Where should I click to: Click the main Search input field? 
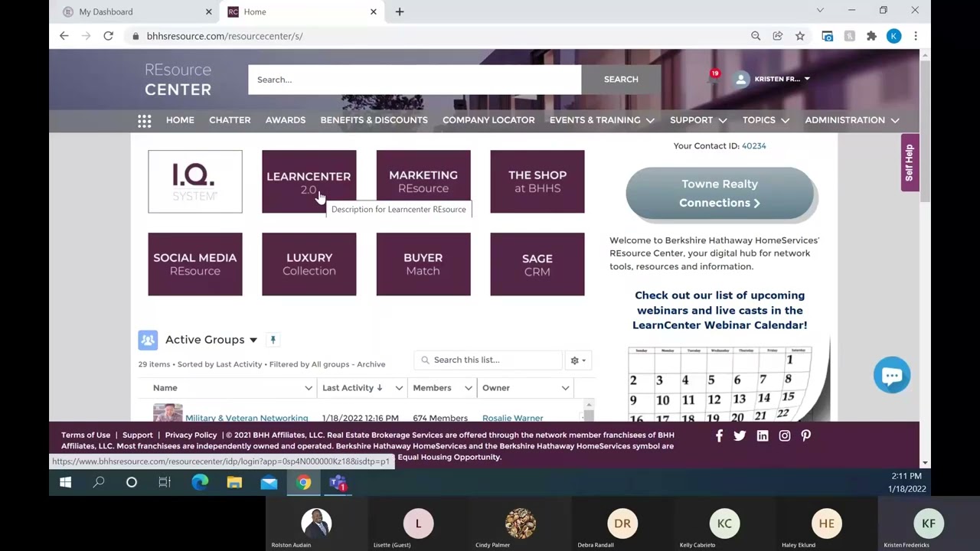tap(414, 80)
